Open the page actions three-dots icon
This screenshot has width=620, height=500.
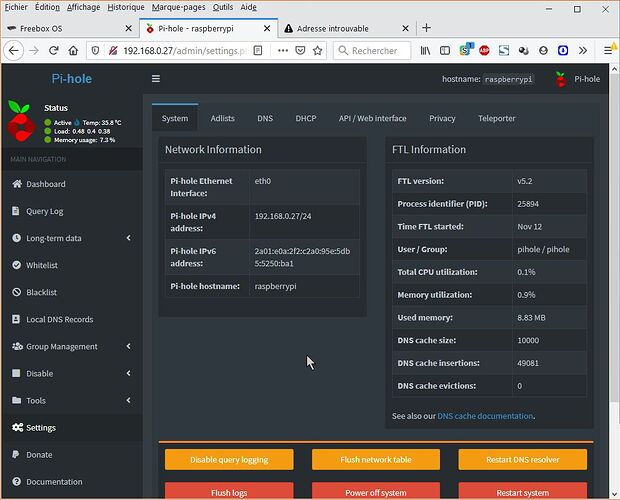tap(283, 51)
